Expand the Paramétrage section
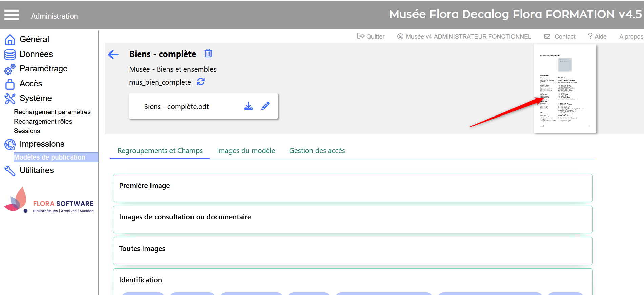The height and width of the screenshot is (295, 644). [43, 69]
